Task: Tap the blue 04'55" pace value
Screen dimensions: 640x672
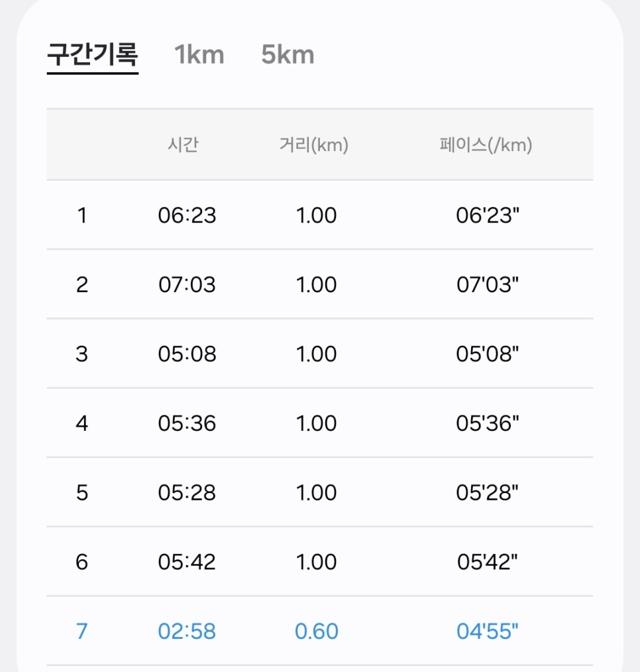Action: pos(488,632)
